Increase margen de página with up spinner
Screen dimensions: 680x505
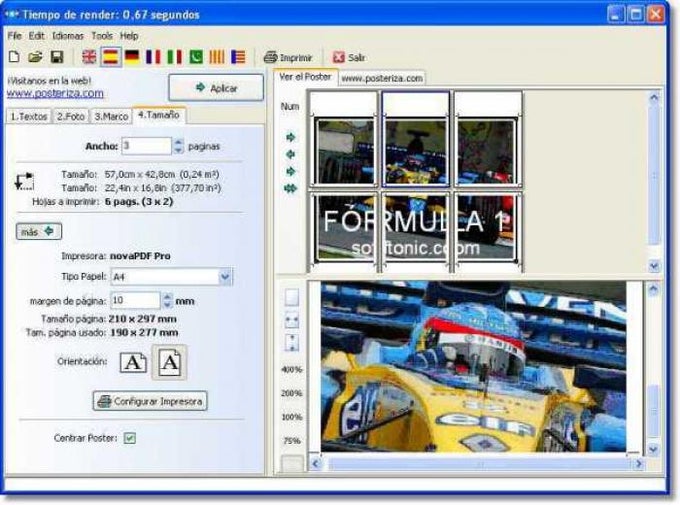(167, 296)
